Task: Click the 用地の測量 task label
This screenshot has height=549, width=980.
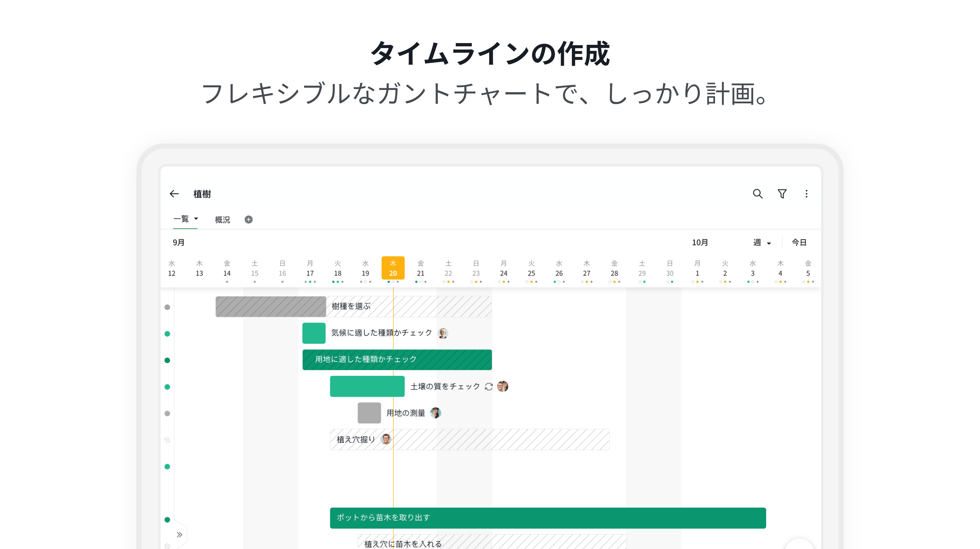Action: pos(406,413)
